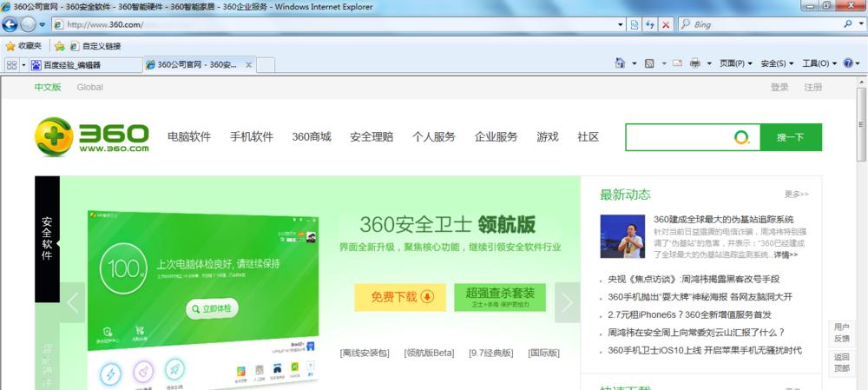The width and height of the screenshot is (868, 390).
Task: Click the Help question mark icon
Action: (849, 63)
